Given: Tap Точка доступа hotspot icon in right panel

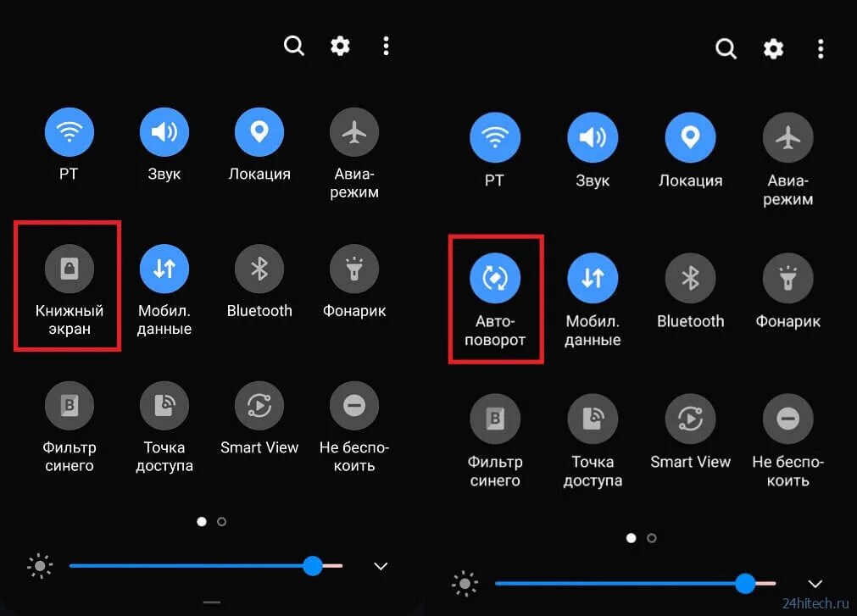Looking at the screenshot, I should 593,419.
